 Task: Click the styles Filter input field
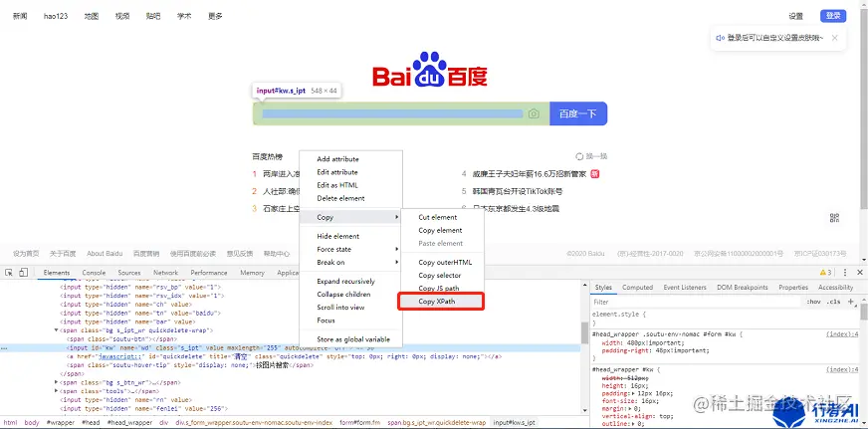coord(697,302)
